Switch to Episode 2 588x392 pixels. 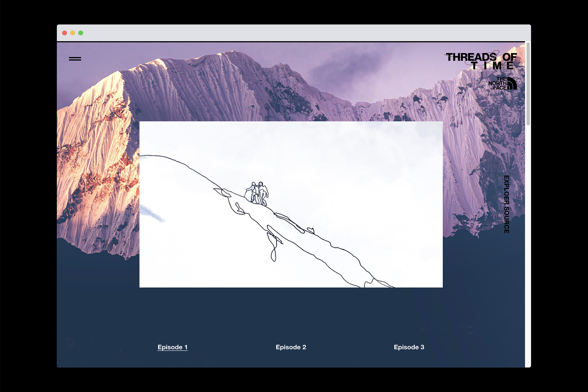pyautogui.click(x=291, y=347)
